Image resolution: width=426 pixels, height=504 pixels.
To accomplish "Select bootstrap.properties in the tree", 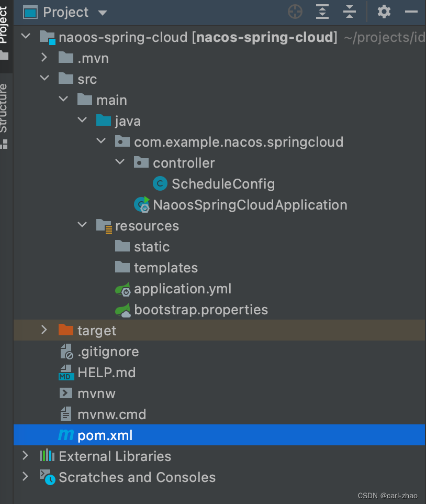I will 200,310.
